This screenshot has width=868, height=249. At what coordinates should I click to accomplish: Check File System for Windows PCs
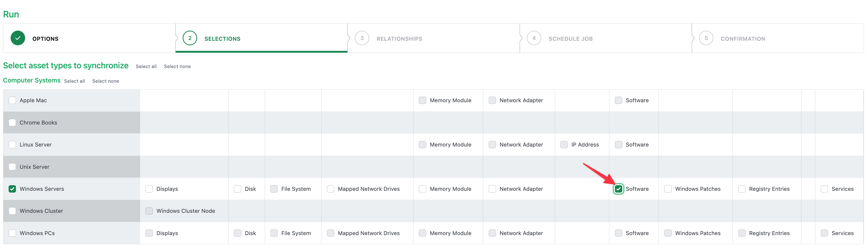pyautogui.click(x=274, y=233)
